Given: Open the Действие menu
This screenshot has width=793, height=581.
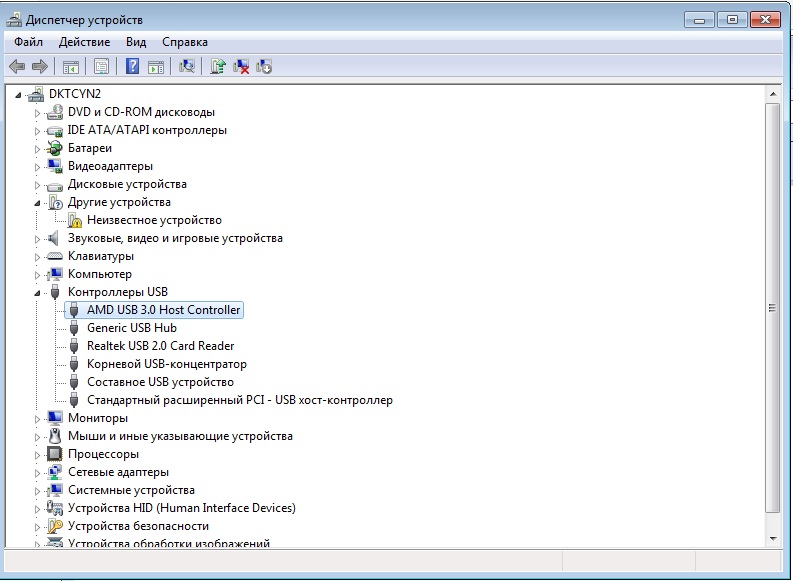Looking at the screenshot, I should tap(84, 42).
